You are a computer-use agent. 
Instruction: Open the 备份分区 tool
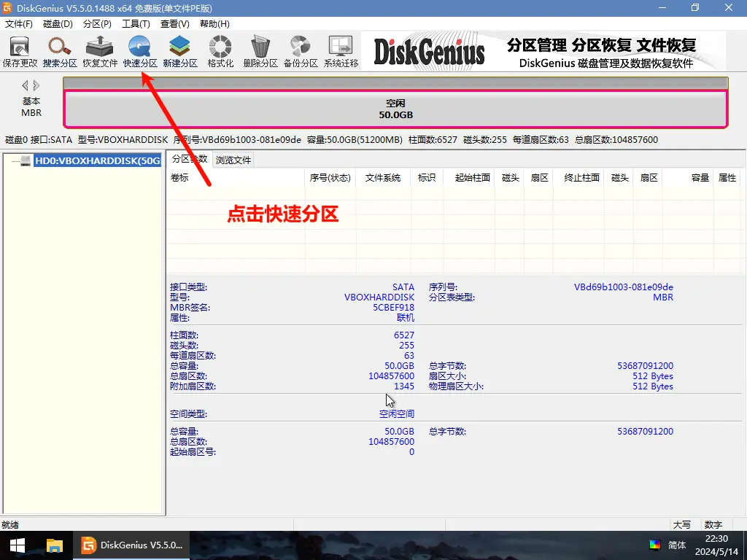pos(300,52)
